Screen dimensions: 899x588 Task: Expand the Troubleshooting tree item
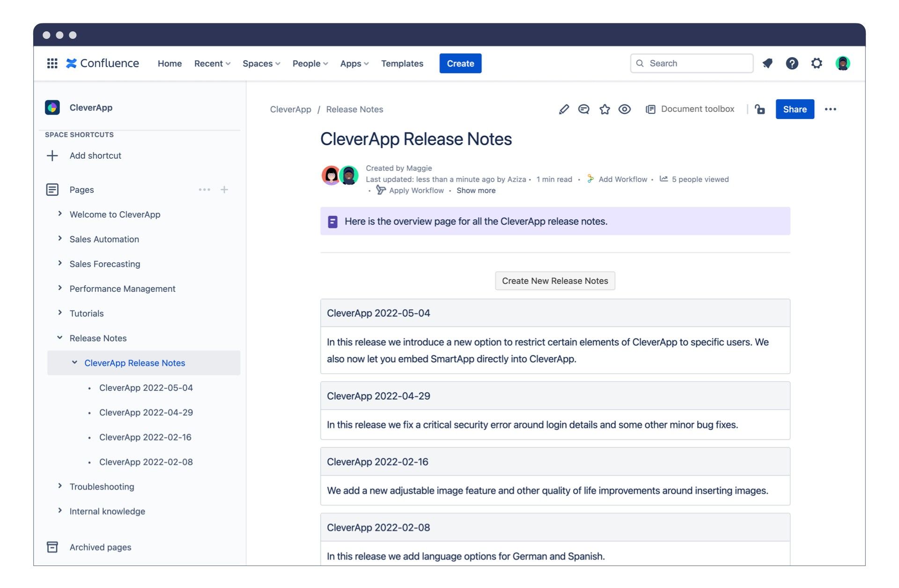pyautogui.click(x=60, y=486)
